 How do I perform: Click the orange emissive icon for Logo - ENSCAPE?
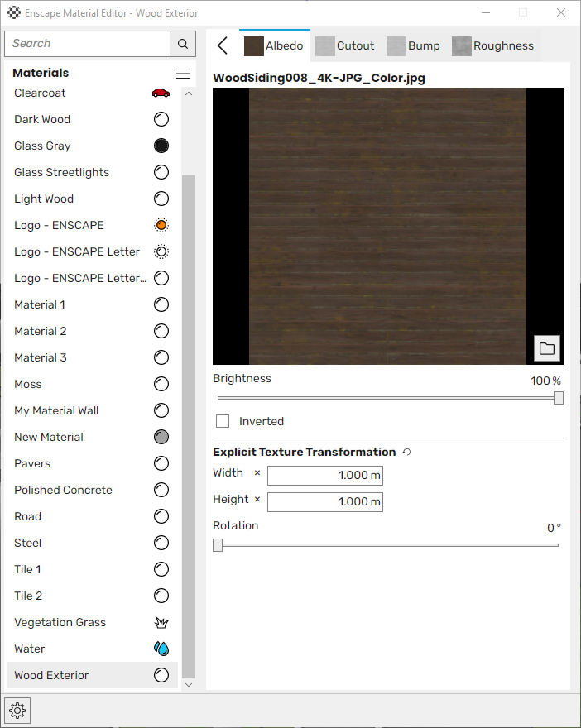click(161, 225)
